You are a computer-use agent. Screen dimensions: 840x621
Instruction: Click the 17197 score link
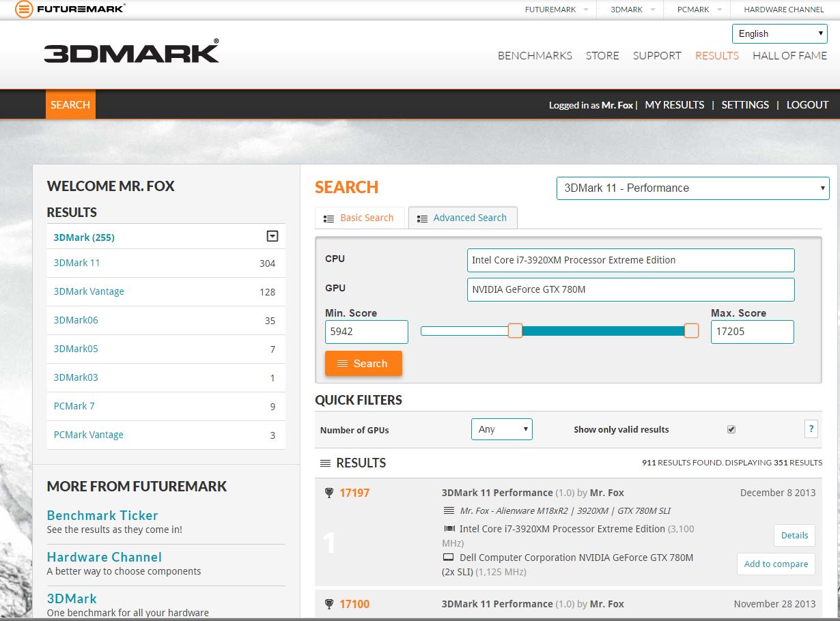tap(354, 493)
